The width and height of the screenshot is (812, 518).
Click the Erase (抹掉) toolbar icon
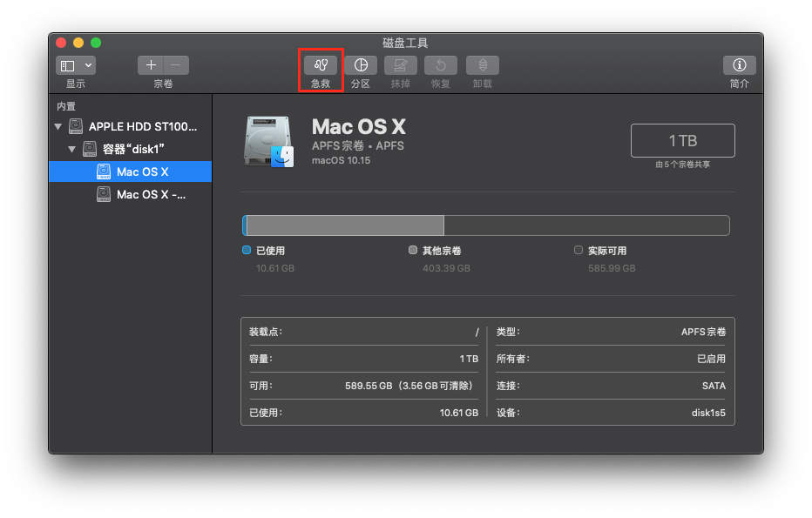[400, 65]
